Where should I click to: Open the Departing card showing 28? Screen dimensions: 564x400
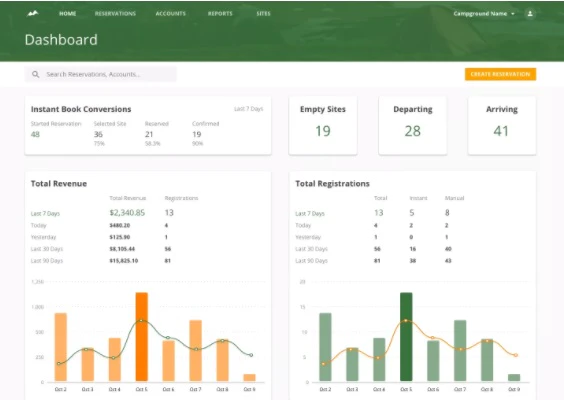(x=413, y=126)
